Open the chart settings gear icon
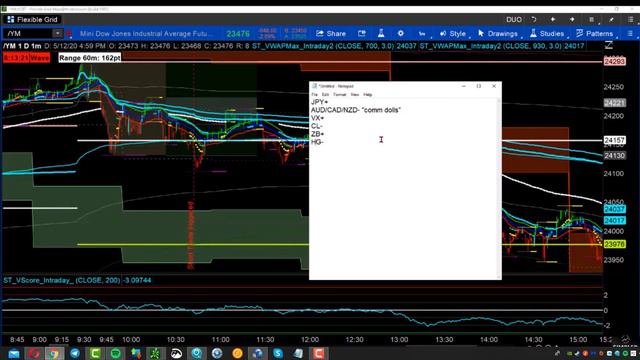Screen dimensions: 640x360 400,33
